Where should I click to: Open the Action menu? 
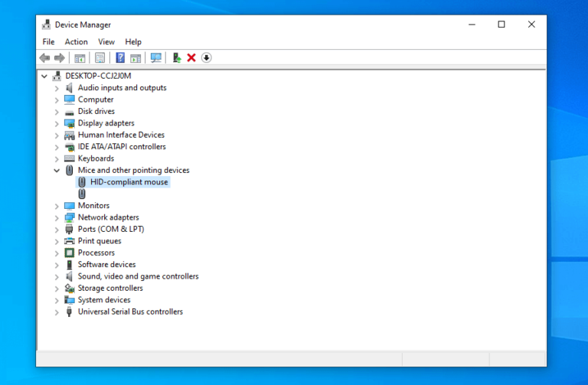point(76,41)
